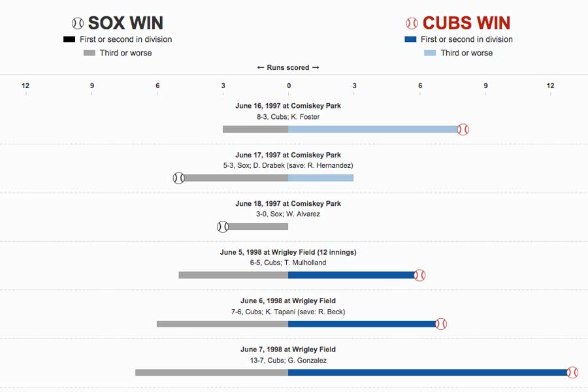
Task: Click the dark blue Cubs bar for June 5, 1998
Action: [351, 275]
